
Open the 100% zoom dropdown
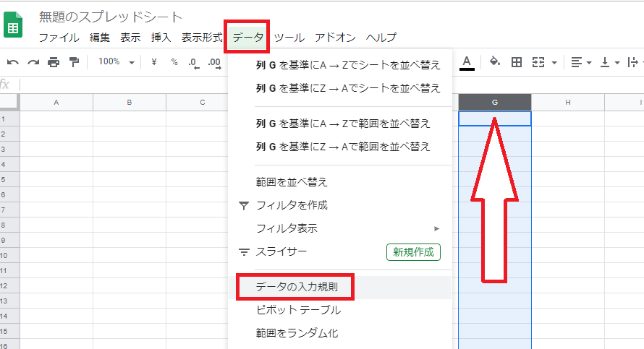click(116, 62)
